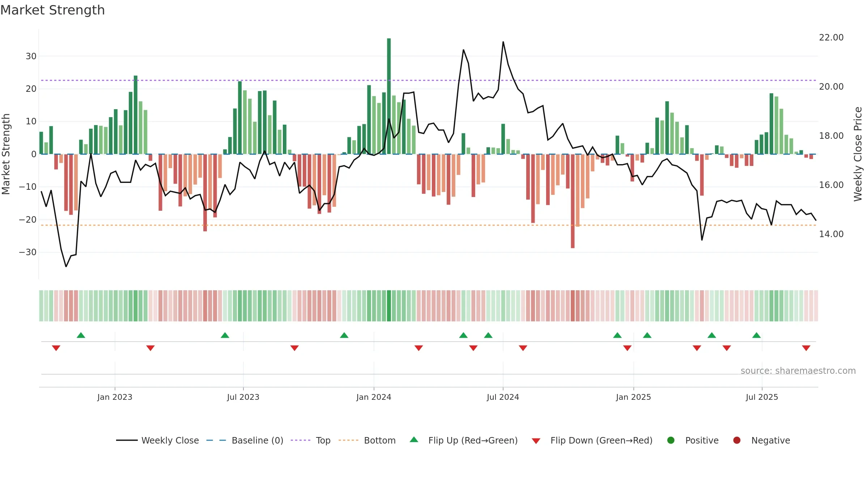868x488 pixels.
Task: Select the last red flip-down marker after Jul 2025
Action: point(806,348)
